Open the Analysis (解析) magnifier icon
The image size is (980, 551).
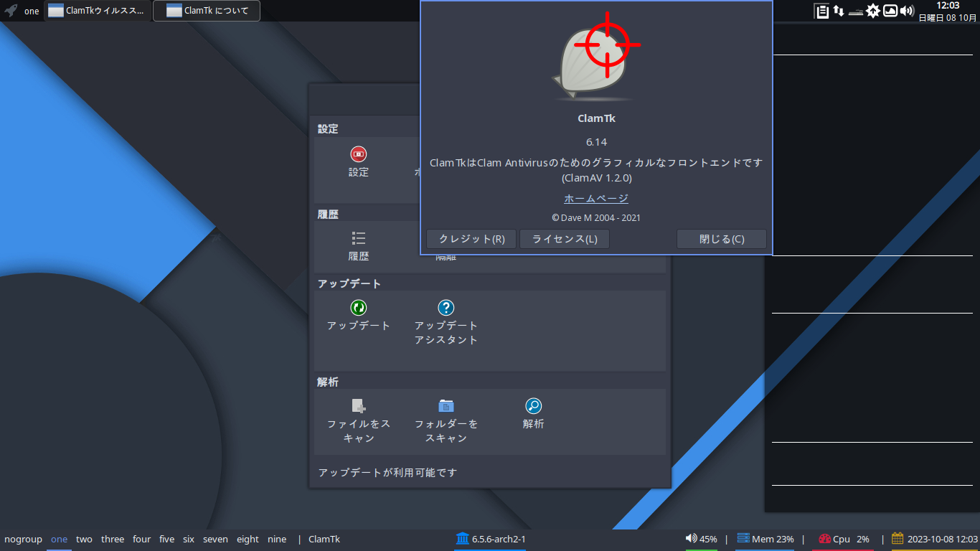tap(534, 406)
